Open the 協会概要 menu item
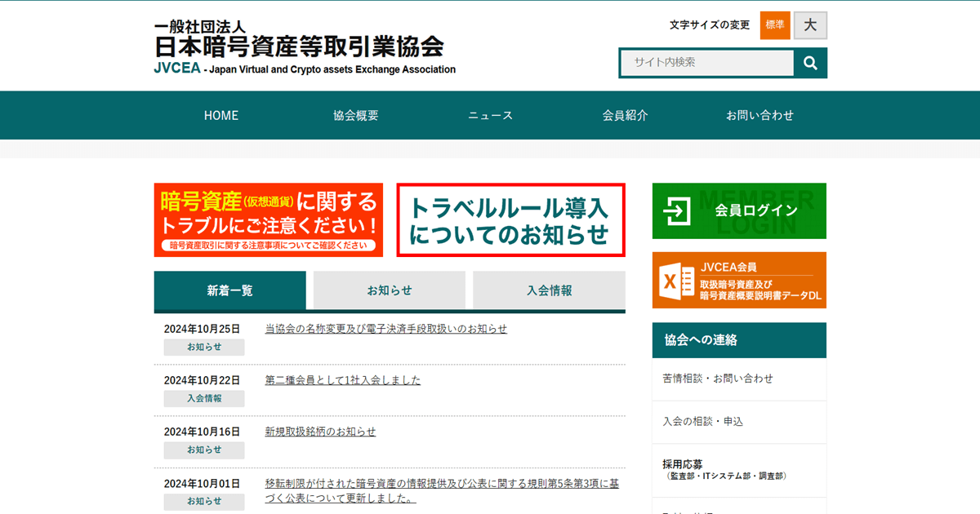This screenshot has height=514, width=980. click(356, 115)
